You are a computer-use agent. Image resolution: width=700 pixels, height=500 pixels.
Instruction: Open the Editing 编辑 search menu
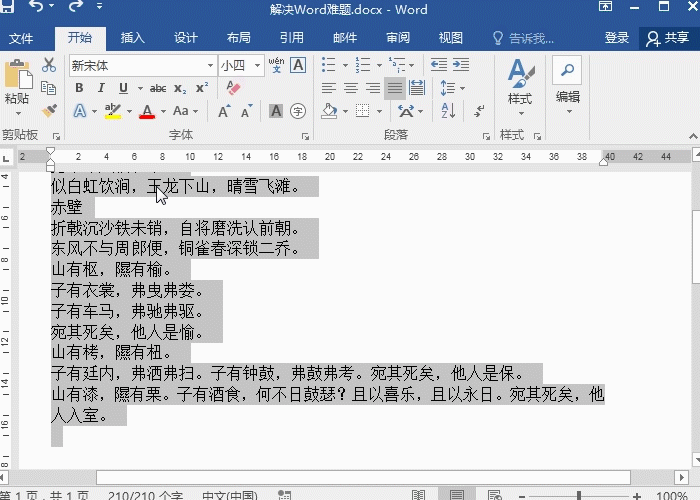567,85
